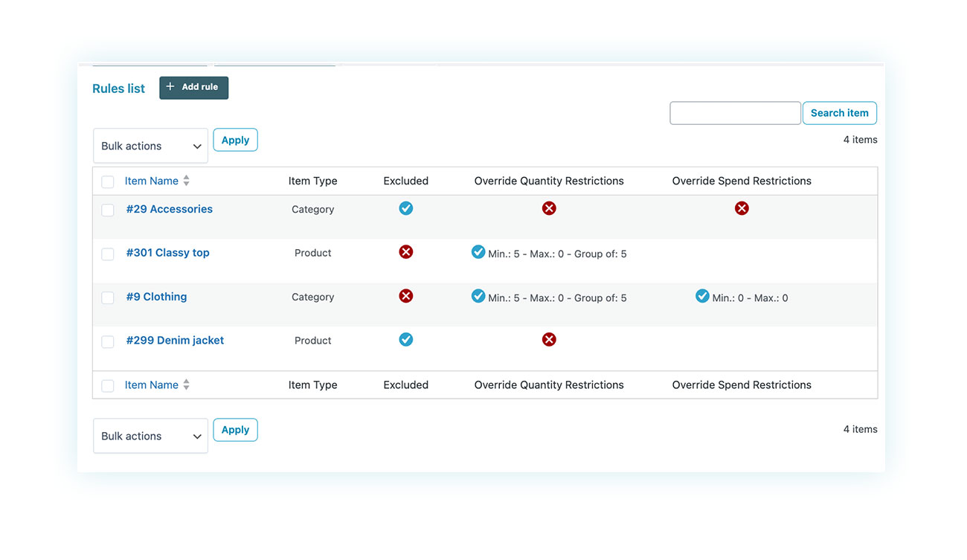Screen dimensions: 967x560
Task: Tick the select-all checkbox in table footer
Action: click(108, 386)
